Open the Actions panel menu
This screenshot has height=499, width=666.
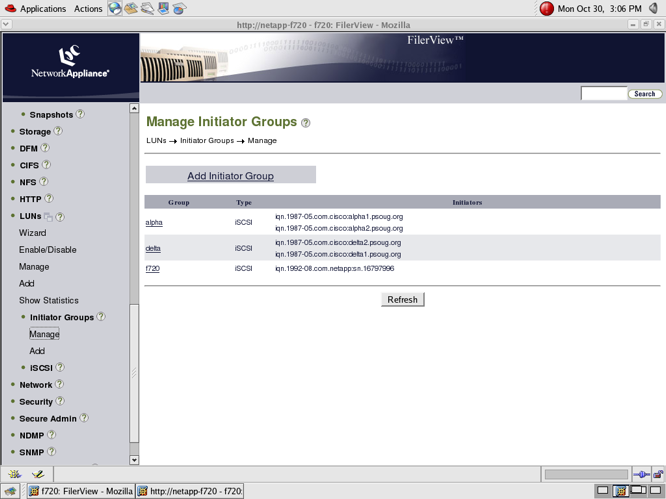coord(88,8)
